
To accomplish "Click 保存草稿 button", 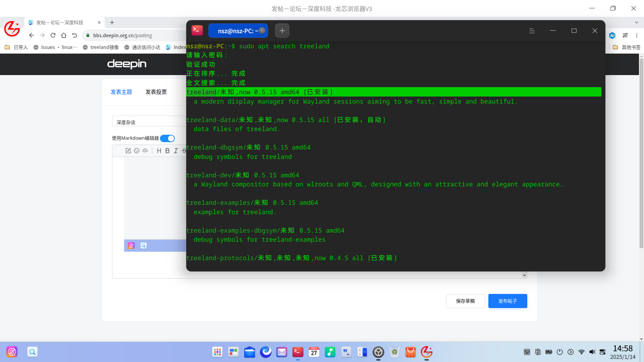I will 465,301.
